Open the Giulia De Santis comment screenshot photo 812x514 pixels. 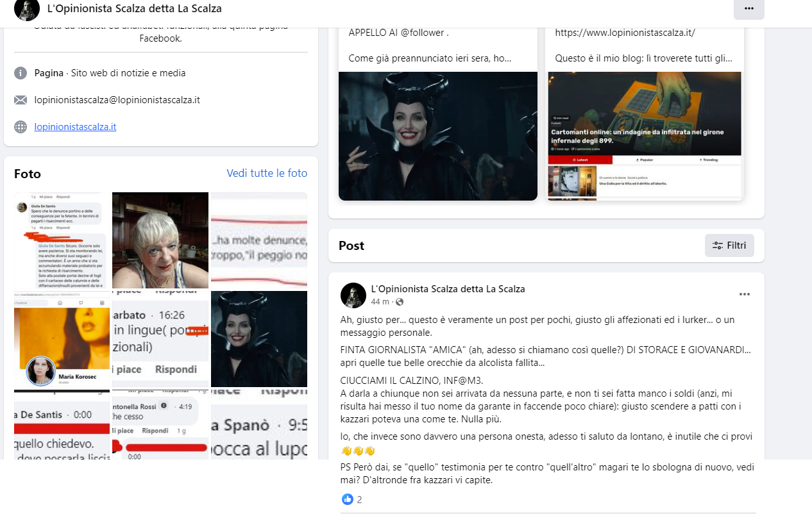tap(62, 240)
